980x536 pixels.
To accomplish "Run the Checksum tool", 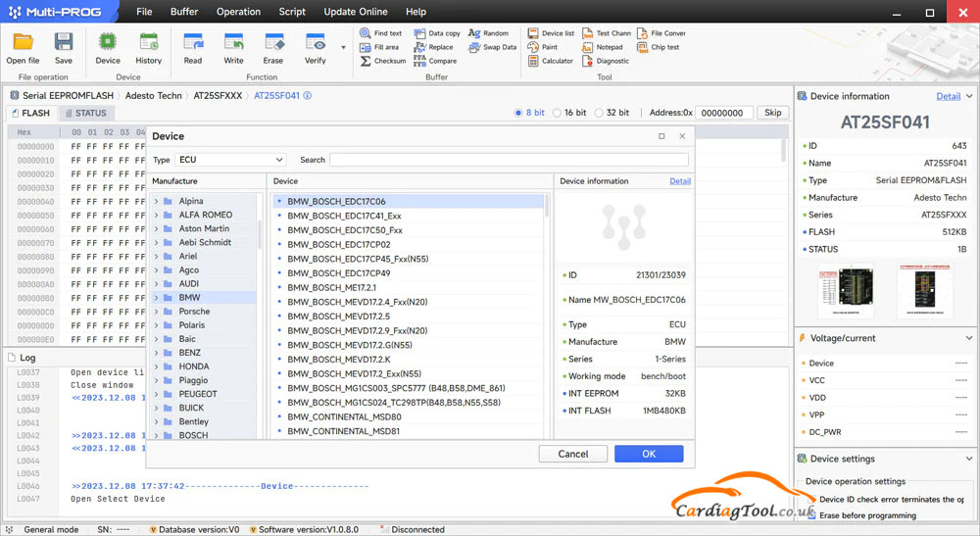I will (x=382, y=61).
